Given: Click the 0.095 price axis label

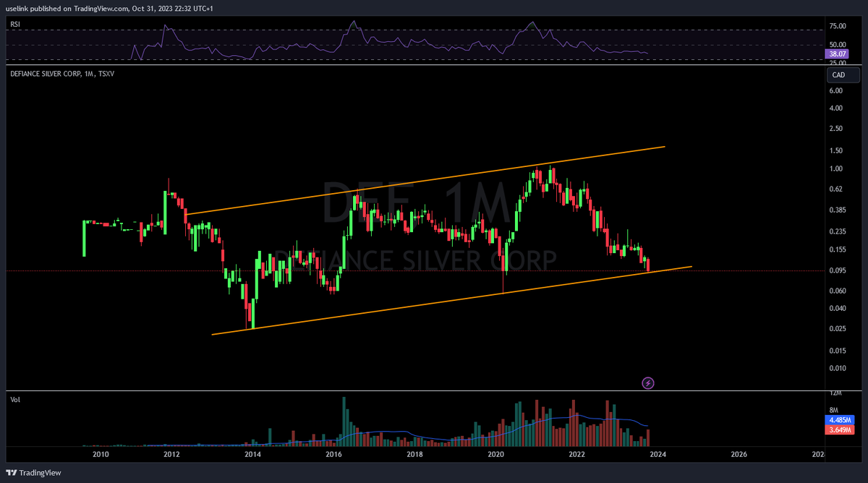Looking at the screenshot, I should pos(838,271).
